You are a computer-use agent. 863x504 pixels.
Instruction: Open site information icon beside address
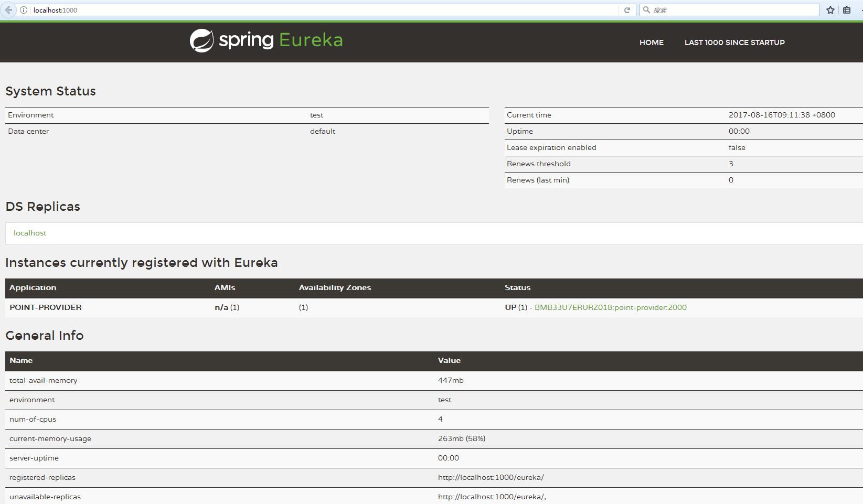[24, 10]
